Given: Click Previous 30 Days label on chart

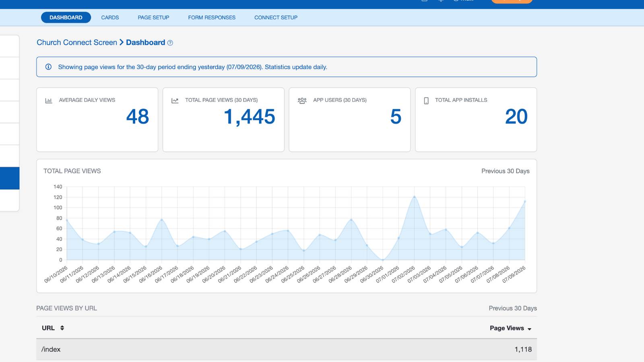Looking at the screenshot, I should 506,171.
